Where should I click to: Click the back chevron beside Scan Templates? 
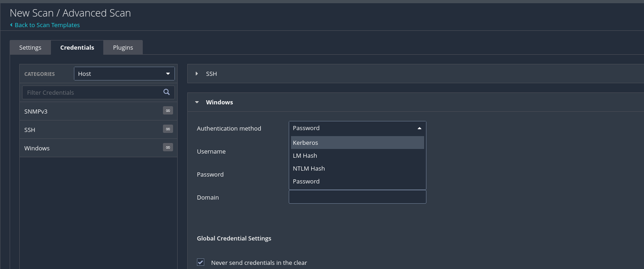(11, 25)
